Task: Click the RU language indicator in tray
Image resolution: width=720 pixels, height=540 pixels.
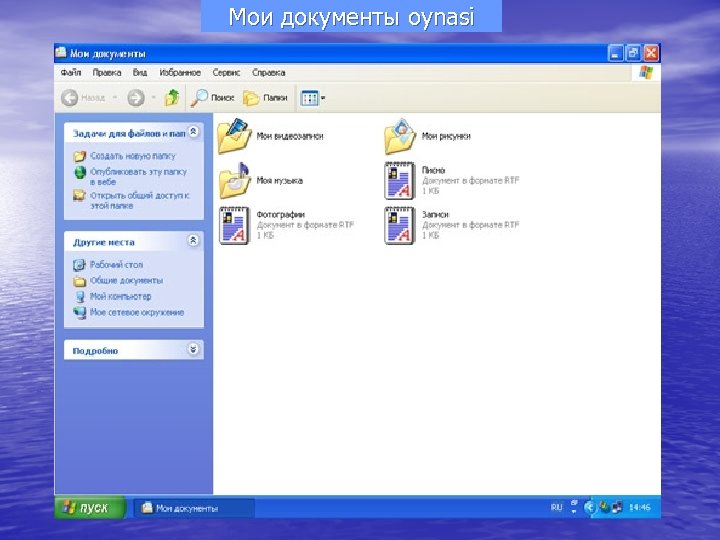Action: click(x=556, y=507)
